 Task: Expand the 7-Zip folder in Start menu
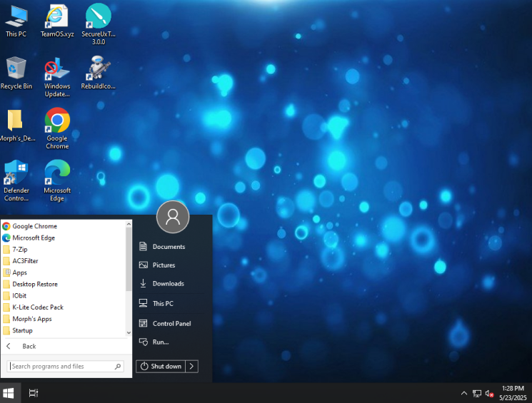coord(63,250)
